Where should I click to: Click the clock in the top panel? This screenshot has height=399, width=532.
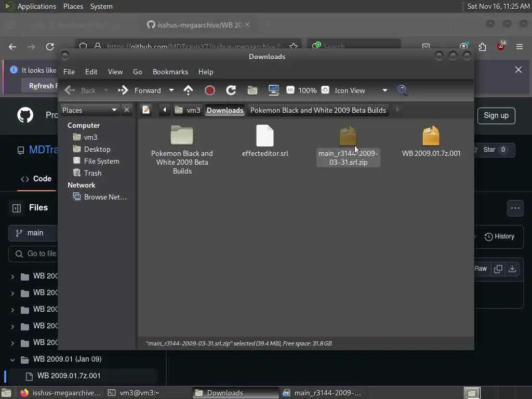pyautogui.click(x=498, y=6)
